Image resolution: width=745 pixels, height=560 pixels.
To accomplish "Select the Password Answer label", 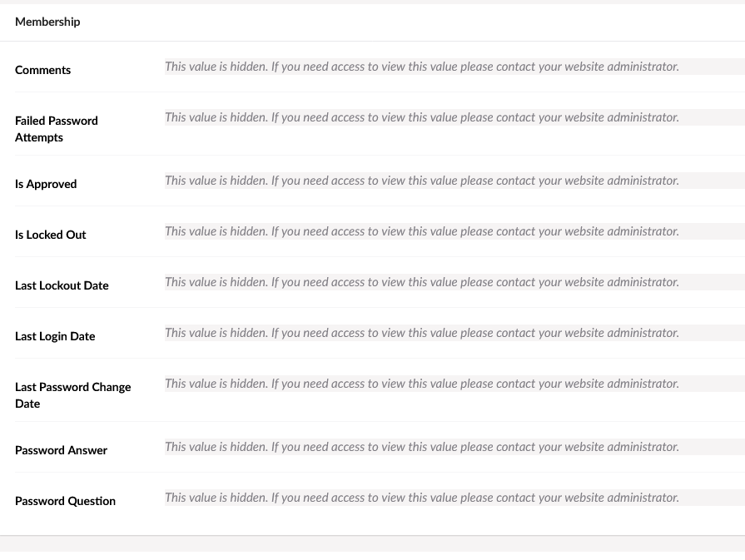I will pyautogui.click(x=62, y=450).
